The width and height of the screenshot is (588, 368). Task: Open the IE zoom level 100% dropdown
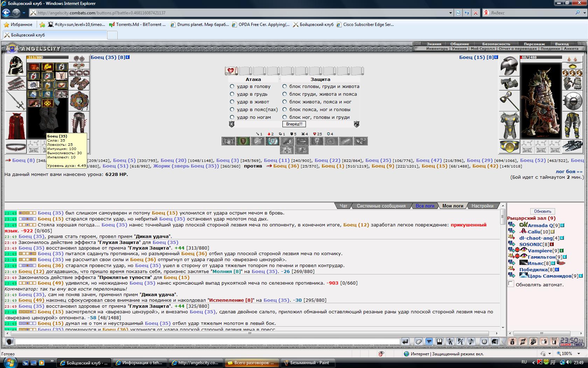(x=579, y=354)
